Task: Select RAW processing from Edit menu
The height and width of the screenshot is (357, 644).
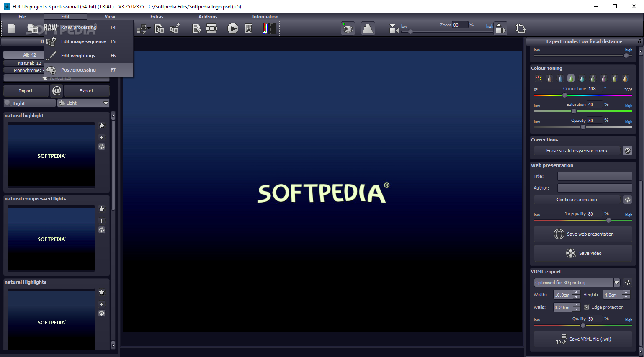Action: click(x=88, y=27)
